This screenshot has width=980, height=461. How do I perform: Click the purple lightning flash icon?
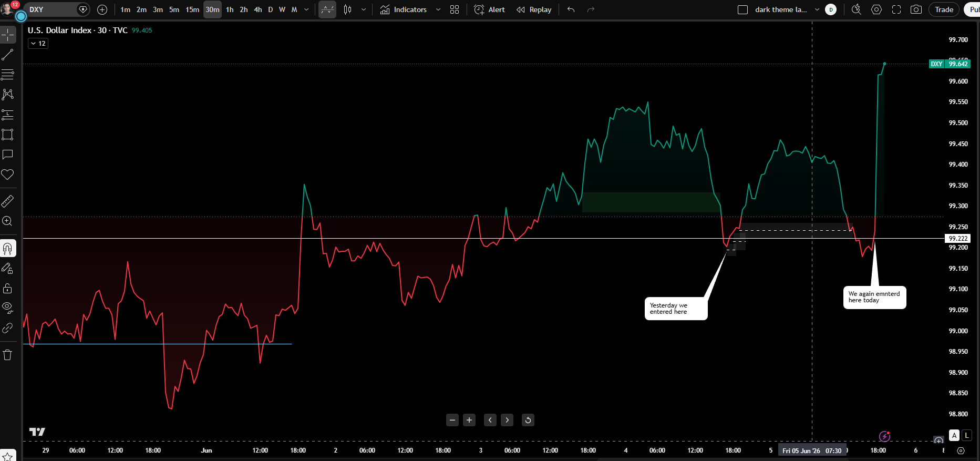point(885,436)
